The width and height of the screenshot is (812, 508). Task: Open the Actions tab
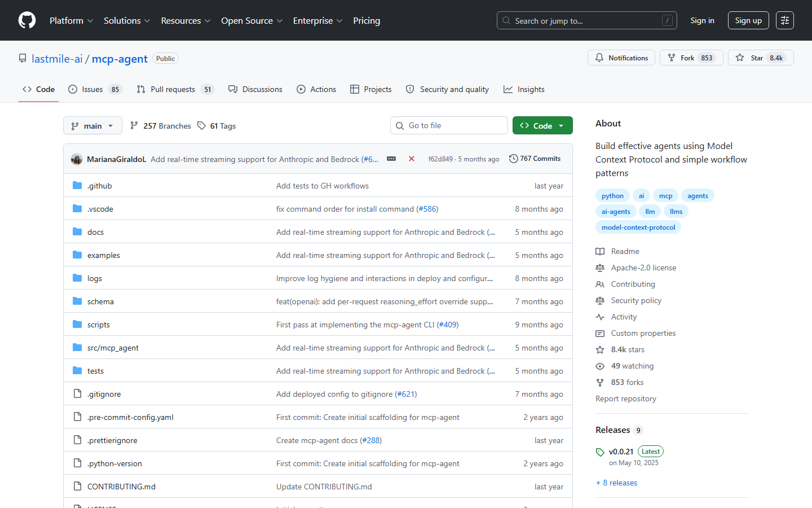click(316, 89)
